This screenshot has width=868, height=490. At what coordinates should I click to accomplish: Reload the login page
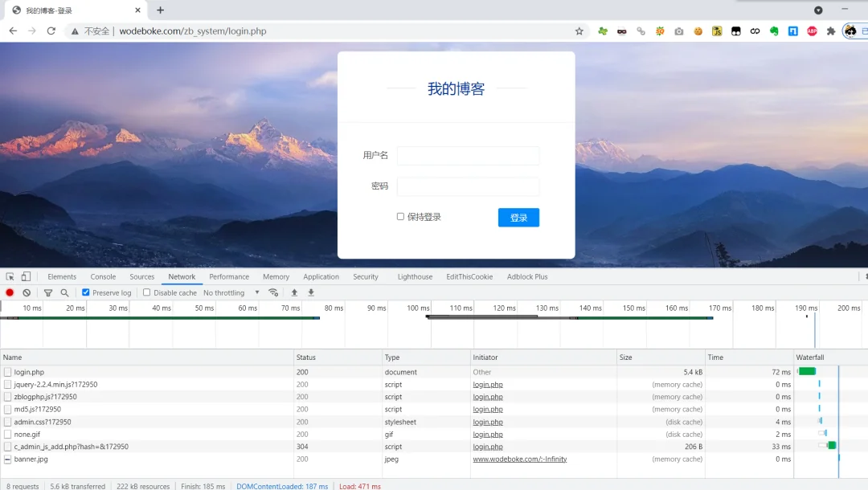click(x=51, y=31)
